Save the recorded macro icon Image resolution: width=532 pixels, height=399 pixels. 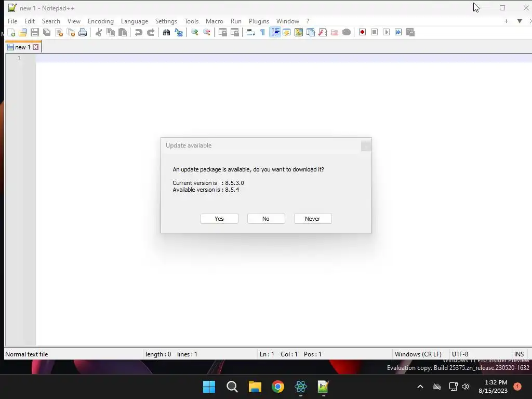tap(410, 32)
